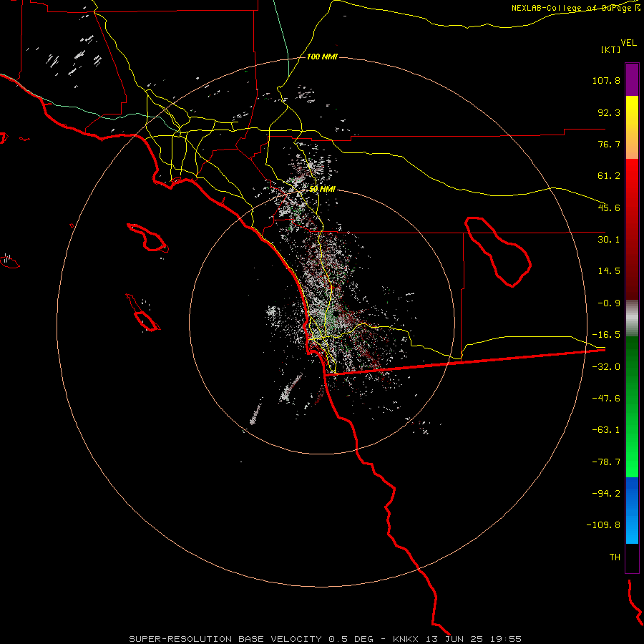
Task: Select the -94.2 velocity scale value
Action: [x=606, y=494]
